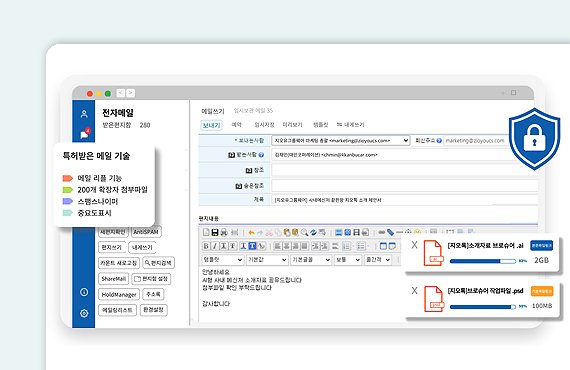The height and width of the screenshot is (370, 570).
Task: Click the .ai file upload progress bar
Action: (x=483, y=261)
